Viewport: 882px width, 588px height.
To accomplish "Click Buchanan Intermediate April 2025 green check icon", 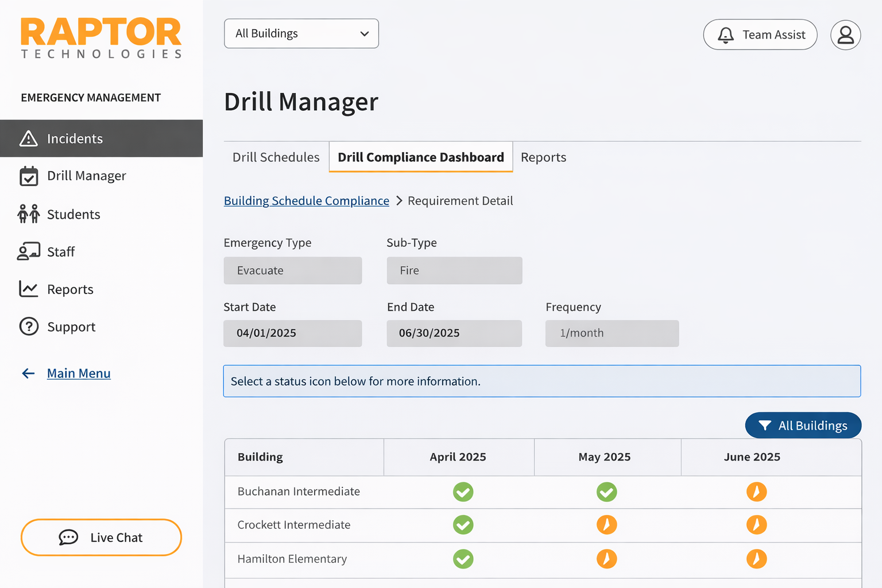I will coord(463,492).
